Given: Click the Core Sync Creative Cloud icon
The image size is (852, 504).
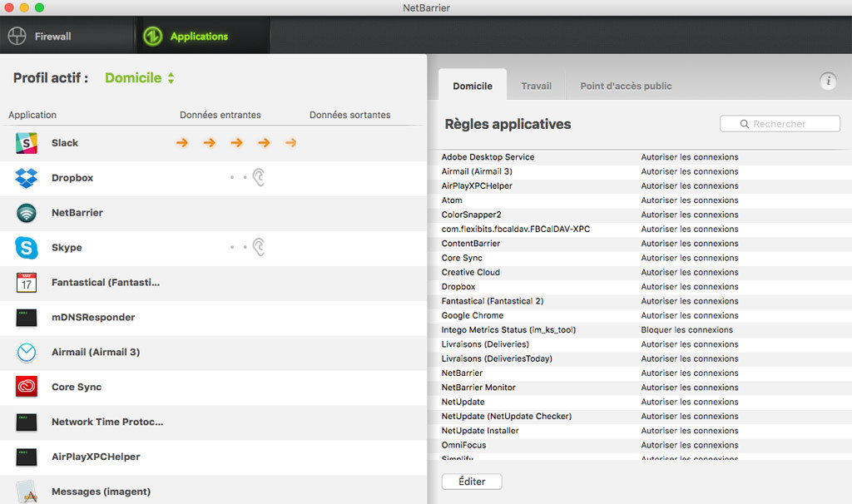Looking at the screenshot, I should pyautogui.click(x=26, y=387).
